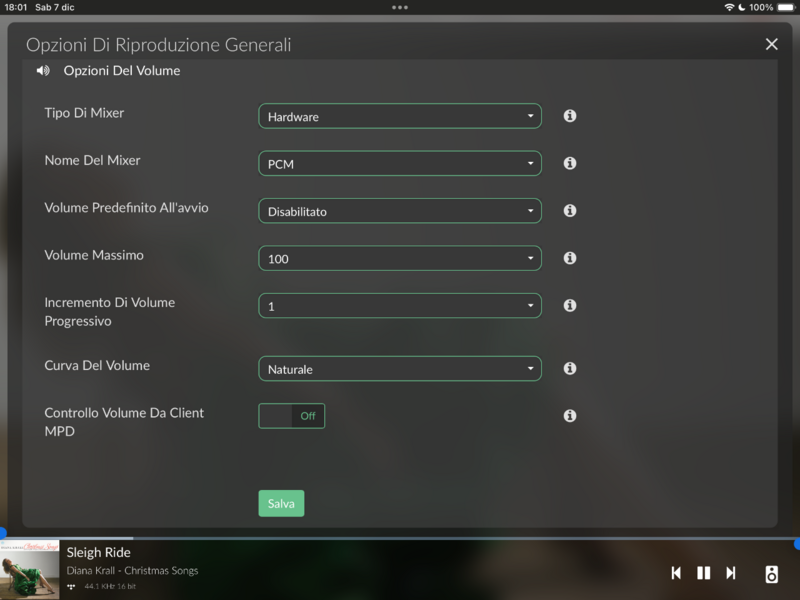Go back to previous track

[676, 573]
